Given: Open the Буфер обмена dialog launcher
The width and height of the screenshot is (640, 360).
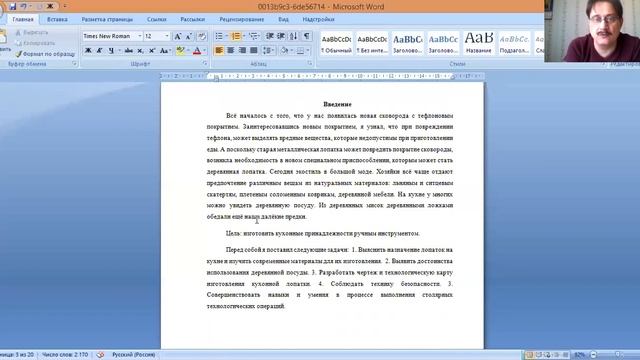Looking at the screenshot, I should click(74, 64).
